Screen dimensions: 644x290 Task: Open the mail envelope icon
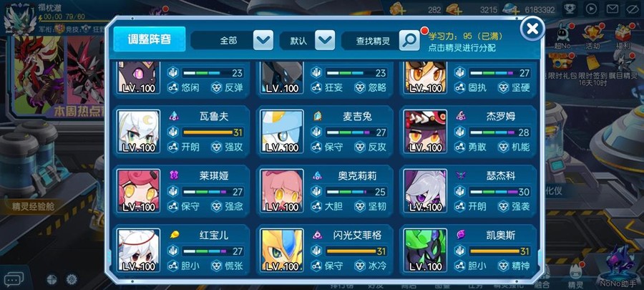[613, 8]
